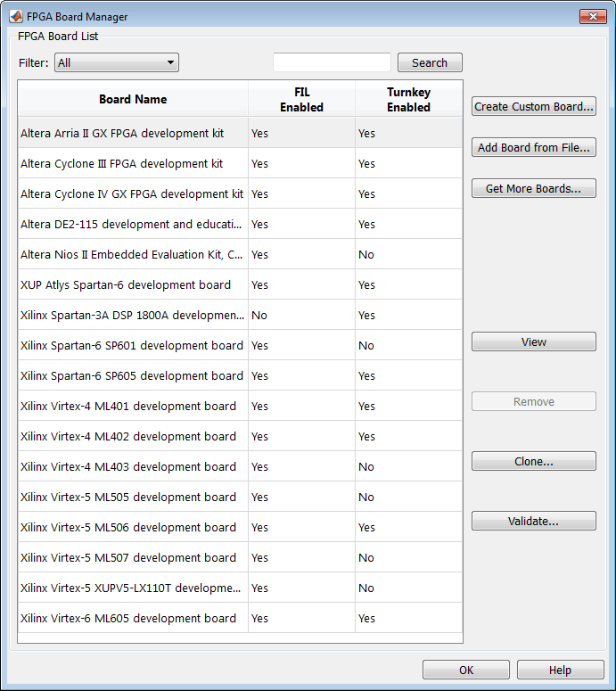This screenshot has width=616, height=691.
Task: Click the View button
Action: pos(534,342)
